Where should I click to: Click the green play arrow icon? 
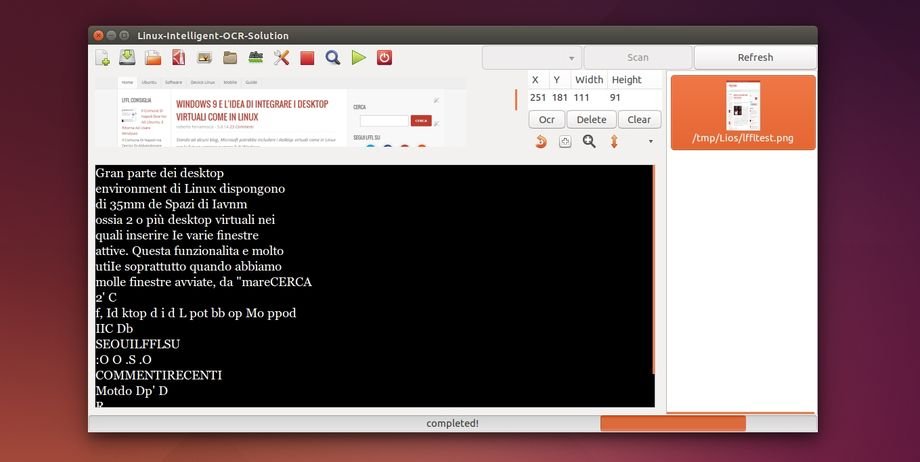pos(358,58)
